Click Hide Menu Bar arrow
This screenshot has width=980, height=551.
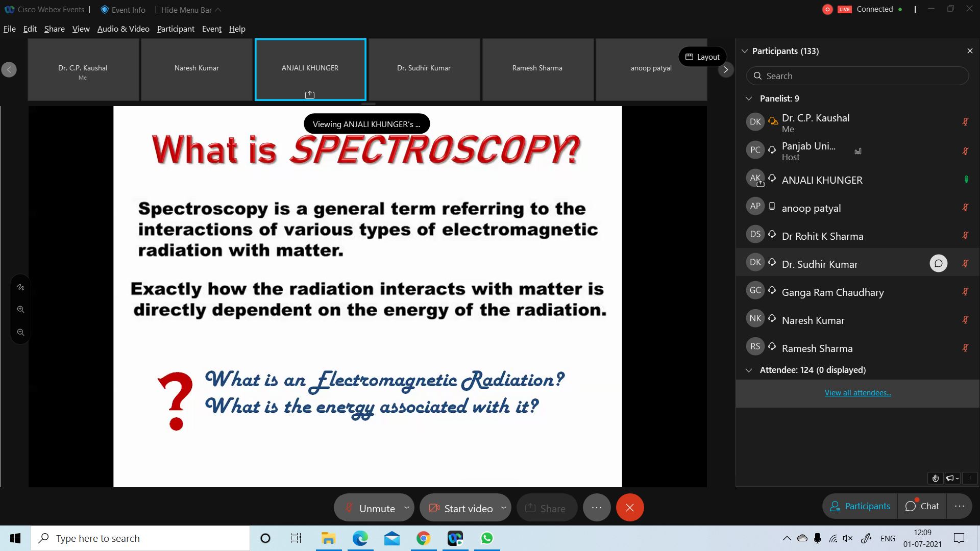click(218, 10)
